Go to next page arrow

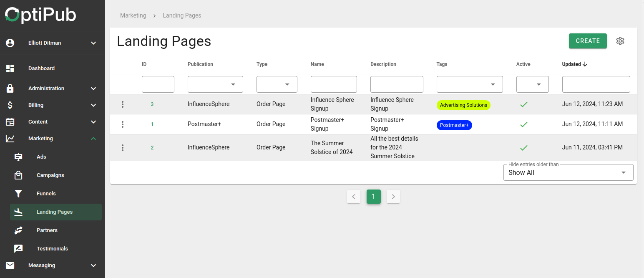(393, 197)
